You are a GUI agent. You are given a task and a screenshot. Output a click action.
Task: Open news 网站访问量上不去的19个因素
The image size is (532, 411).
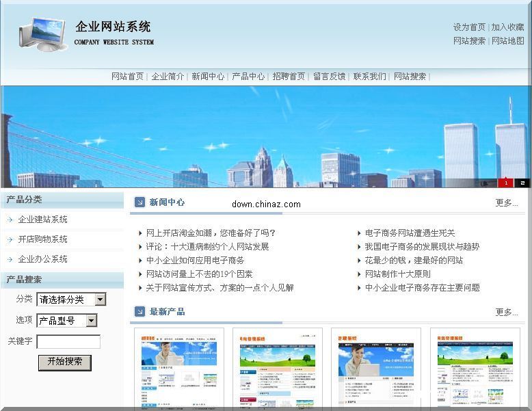pyautogui.click(x=199, y=274)
